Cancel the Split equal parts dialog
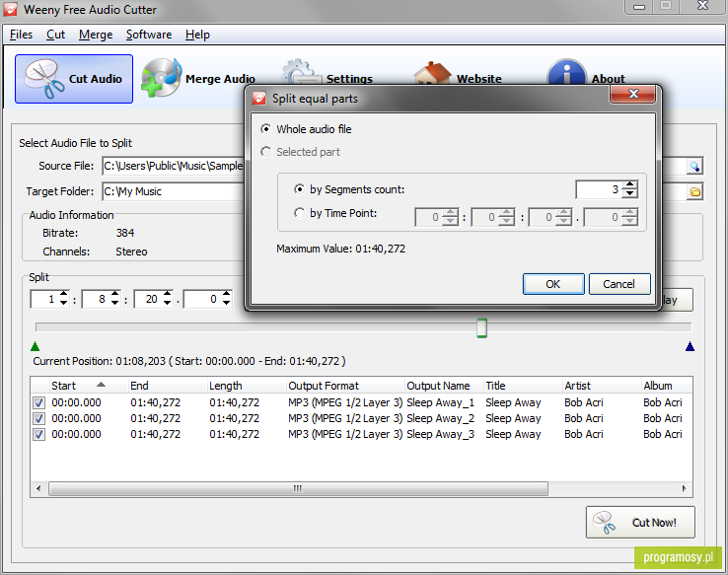The image size is (728, 575). click(x=619, y=284)
